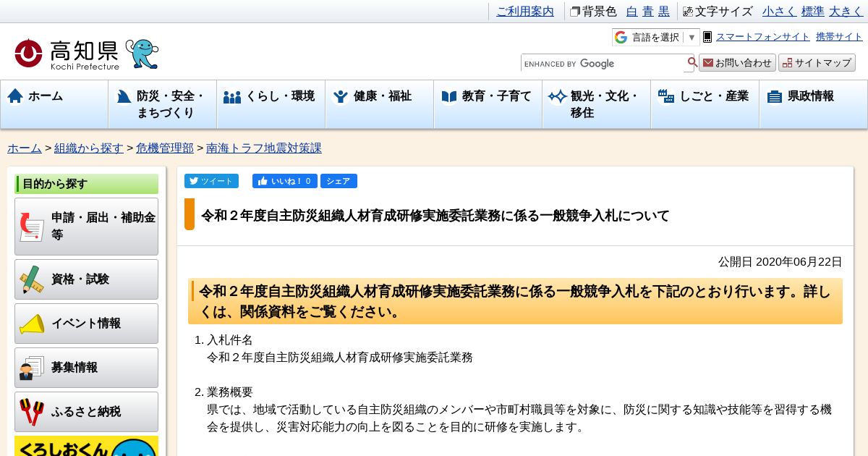Open the 防災・安全・まちづくり menu
The width and height of the screenshot is (868, 456).
click(163, 104)
